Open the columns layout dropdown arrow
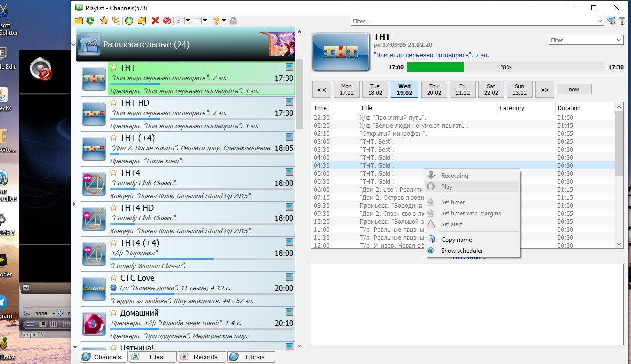Image resolution: width=631 pixels, height=364 pixels. [206, 21]
